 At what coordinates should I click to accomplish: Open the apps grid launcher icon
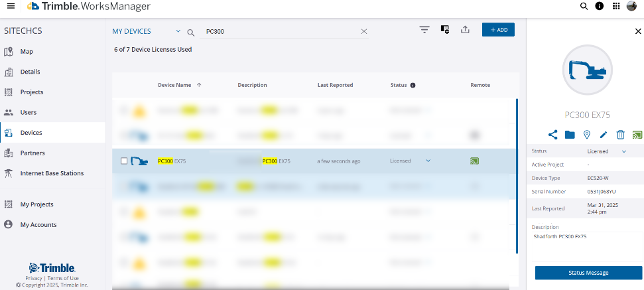[615, 6]
